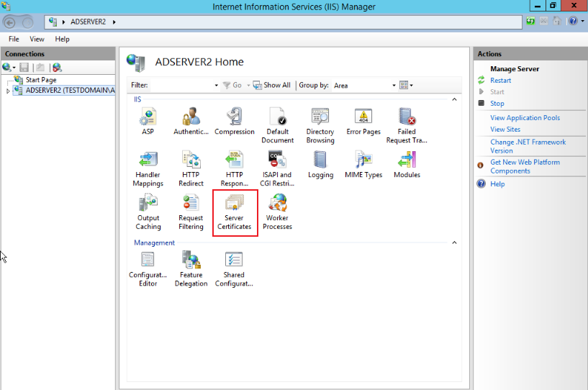The width and height of the screenshot is (588, 390).
Task: Click the Disconnect icon in Connections toolbar
Action: click(57, 68)
